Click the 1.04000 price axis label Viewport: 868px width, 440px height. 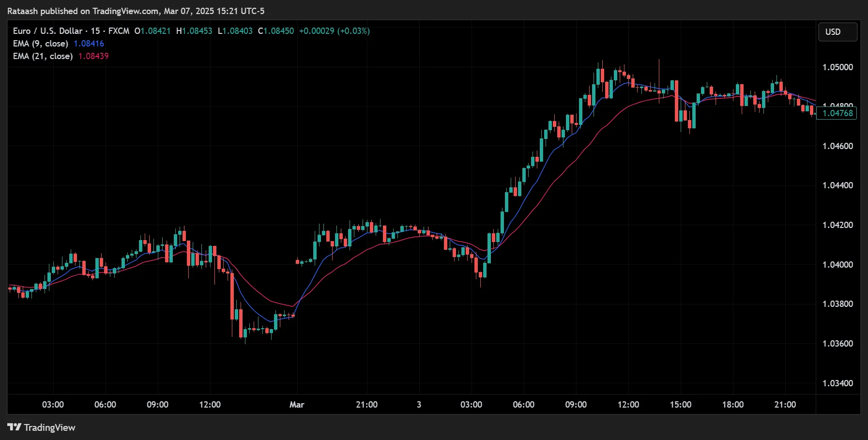point(837,265)
